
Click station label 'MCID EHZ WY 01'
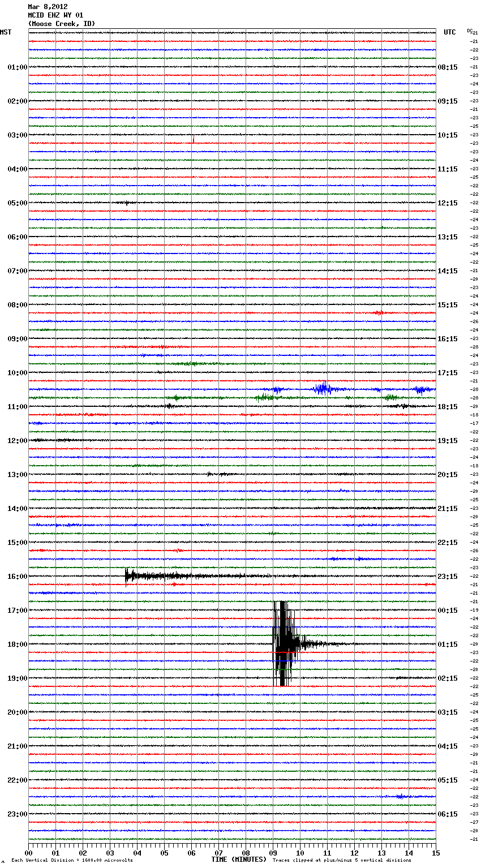pos(55,15)
